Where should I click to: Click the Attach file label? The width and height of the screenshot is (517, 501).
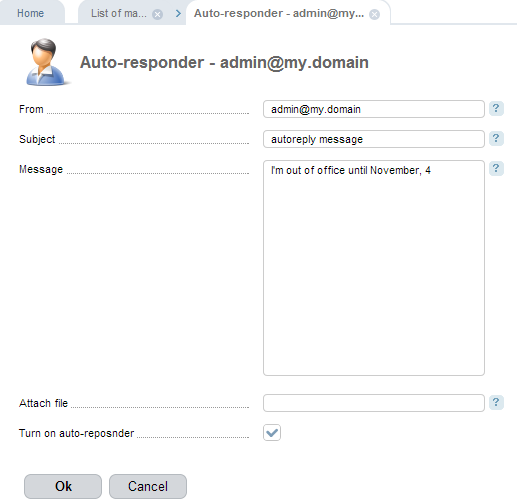(x=43, y=403)
